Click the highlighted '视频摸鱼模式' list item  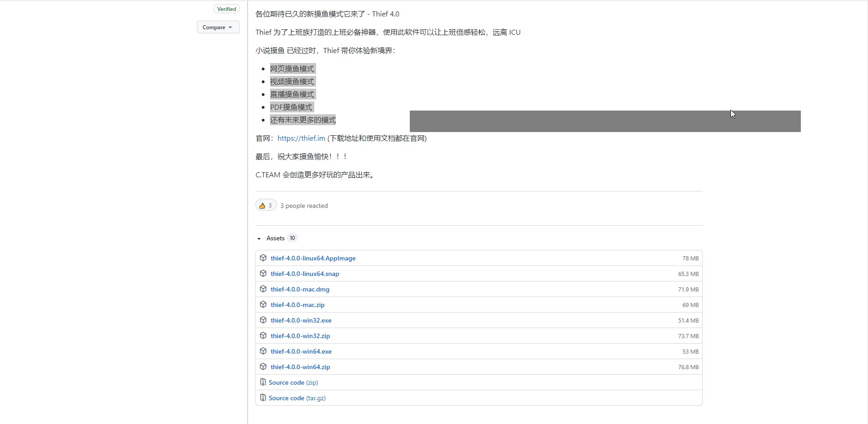click(x=292, y=82)
